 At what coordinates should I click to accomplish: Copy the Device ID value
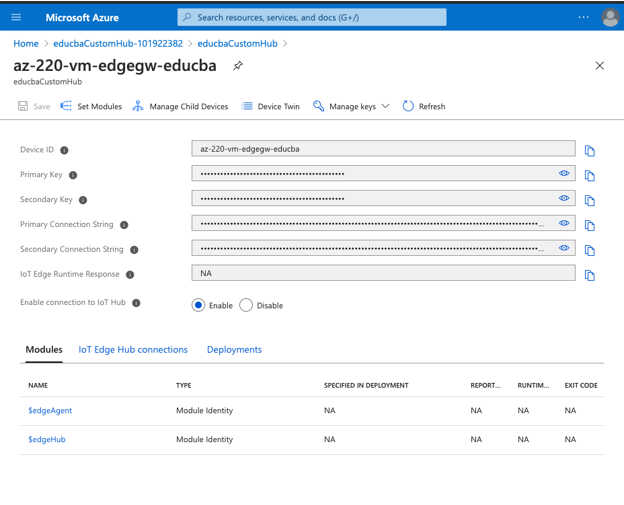[589, 151]
